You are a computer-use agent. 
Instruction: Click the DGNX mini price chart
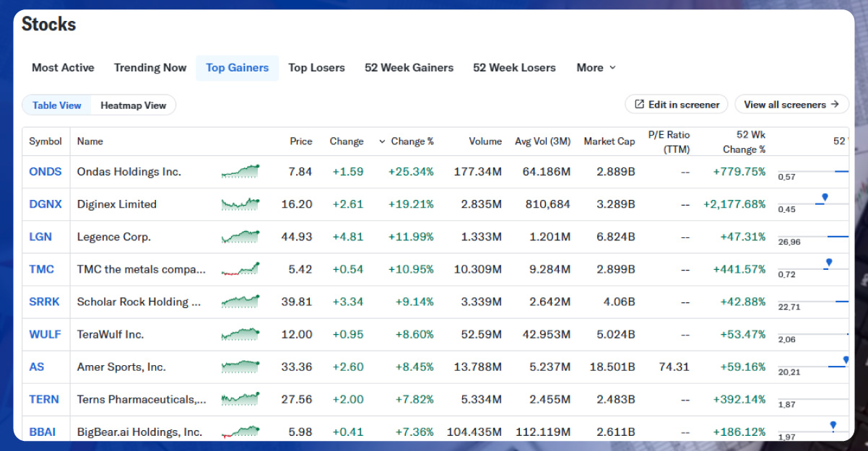tap(240, 204)
